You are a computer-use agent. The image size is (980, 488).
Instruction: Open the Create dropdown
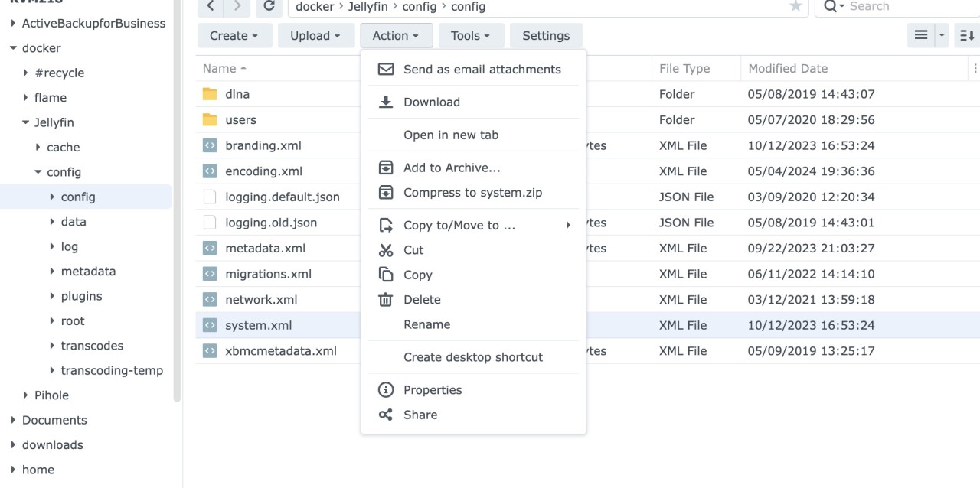click(234, 36)
